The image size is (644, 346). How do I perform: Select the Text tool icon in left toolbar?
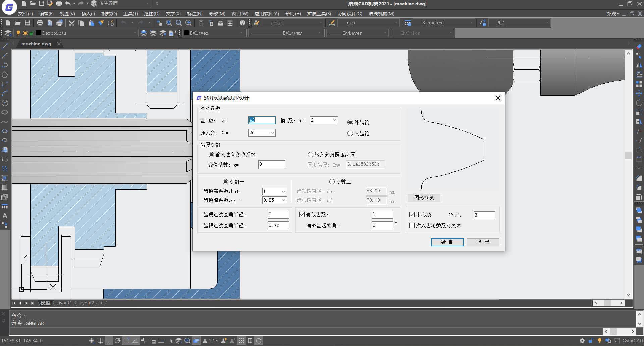(5, 216)
